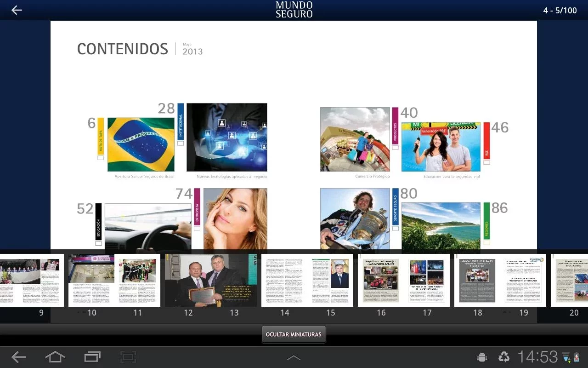Viewport: 588px width, 368px height.
Task: Tap the Comercio Protegido caption
Action: pyautogui.click(x=372, y=176)
